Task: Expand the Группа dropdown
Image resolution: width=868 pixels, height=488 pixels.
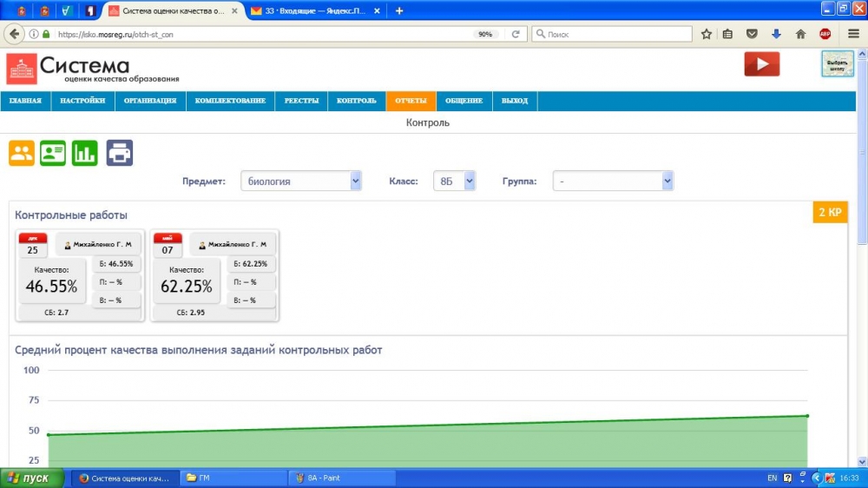Action: 613,181
